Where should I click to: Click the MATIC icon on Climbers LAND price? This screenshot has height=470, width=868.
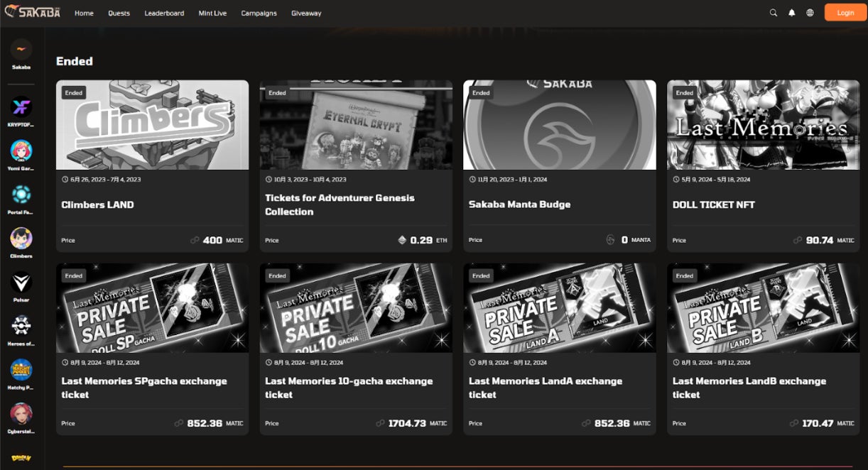pos(195,241)
